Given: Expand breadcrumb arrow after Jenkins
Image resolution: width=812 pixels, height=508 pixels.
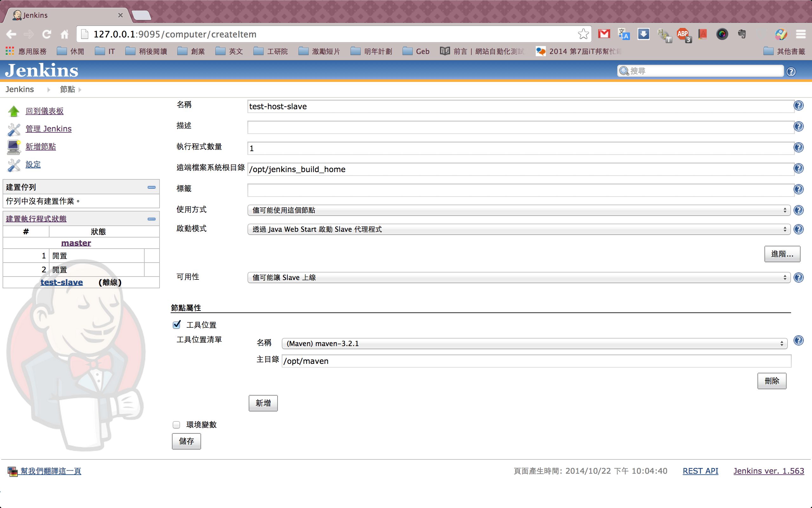Looking at the screenshot, I should click(x=49, y=90).
